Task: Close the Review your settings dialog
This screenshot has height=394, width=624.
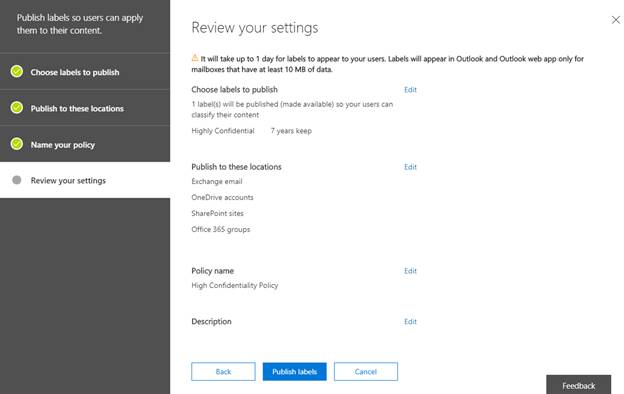Action: [x=616, y=20]
